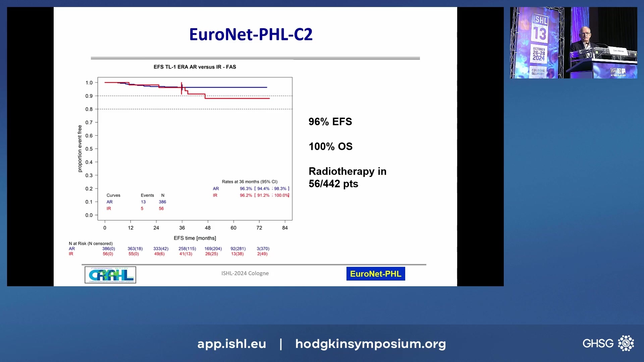This screenshot has width=644, height=362.
Task: Click the yellow EuroNet-PHL badge
Action: (x=375, y=274)
